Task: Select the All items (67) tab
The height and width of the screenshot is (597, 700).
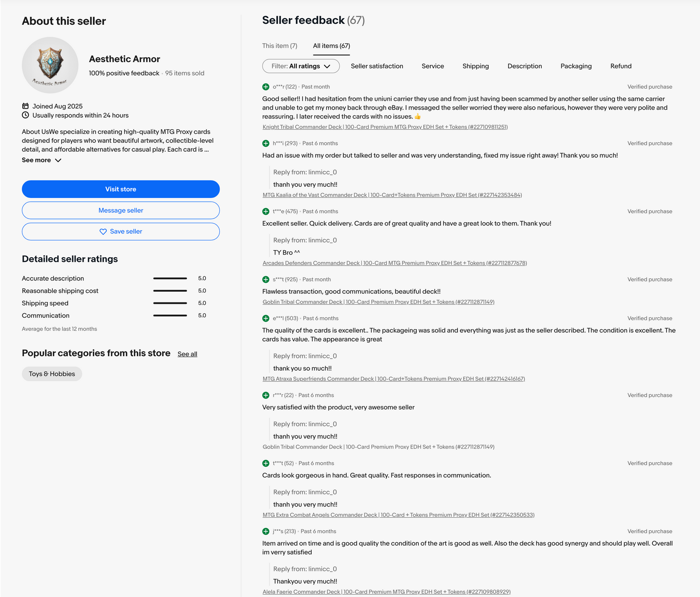Action: 331,46
